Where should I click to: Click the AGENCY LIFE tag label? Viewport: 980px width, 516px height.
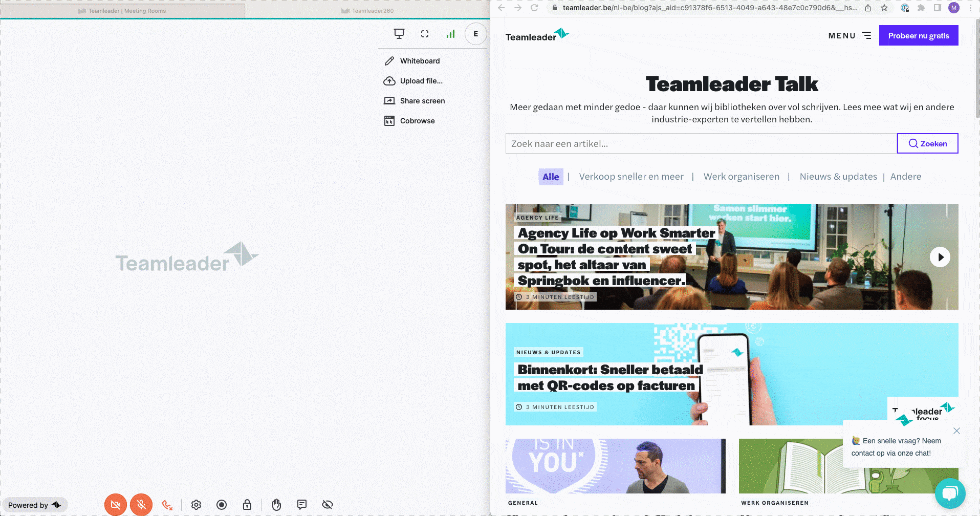(x=537, y=218)
